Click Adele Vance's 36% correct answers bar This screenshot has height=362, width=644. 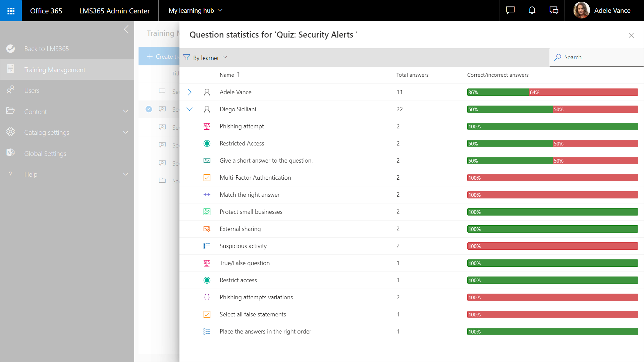(x=498, y=92)
